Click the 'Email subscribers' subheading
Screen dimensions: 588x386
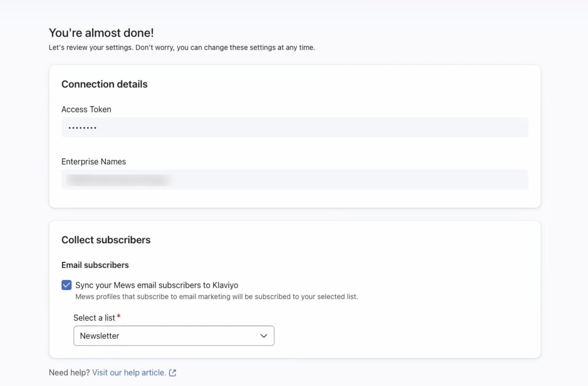(x=95, y=265)
